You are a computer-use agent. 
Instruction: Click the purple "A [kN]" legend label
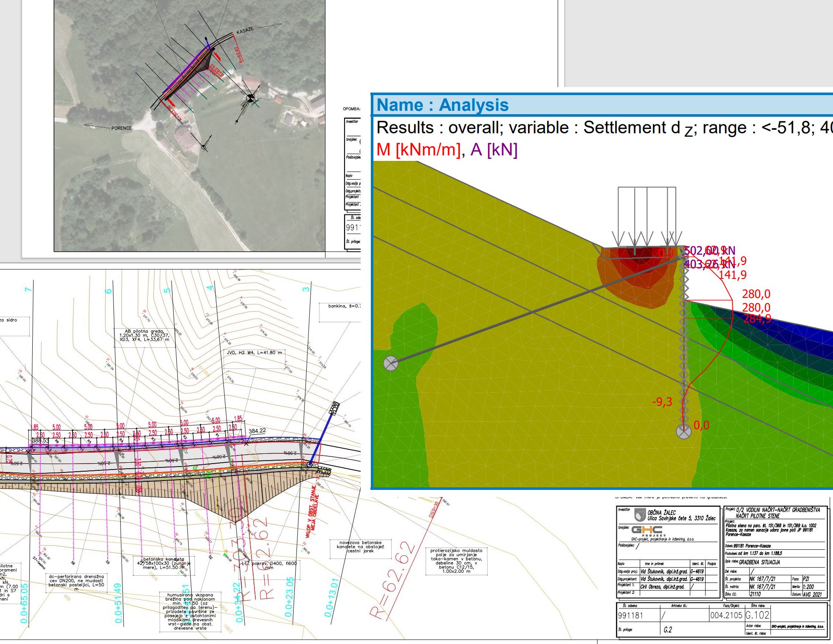coord(494,149)
